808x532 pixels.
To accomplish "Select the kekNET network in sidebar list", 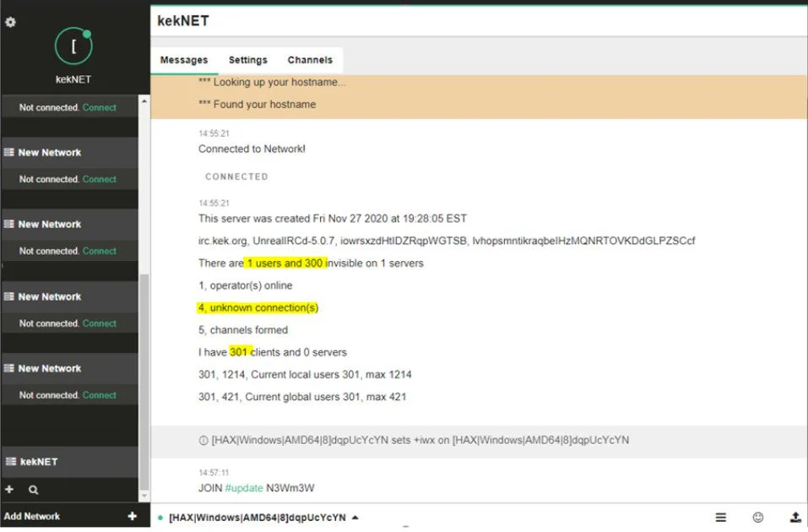I will pyautogui.click(x=70, y=461).
